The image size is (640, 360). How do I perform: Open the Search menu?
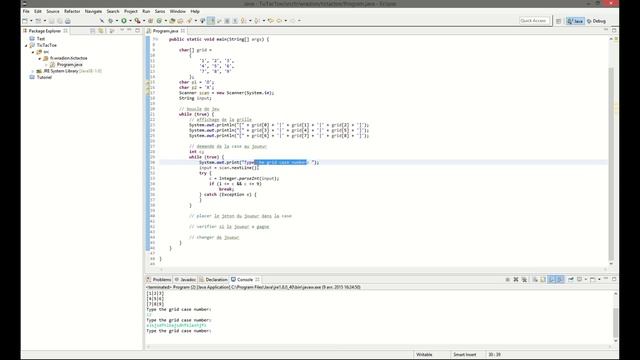(113, 11)
